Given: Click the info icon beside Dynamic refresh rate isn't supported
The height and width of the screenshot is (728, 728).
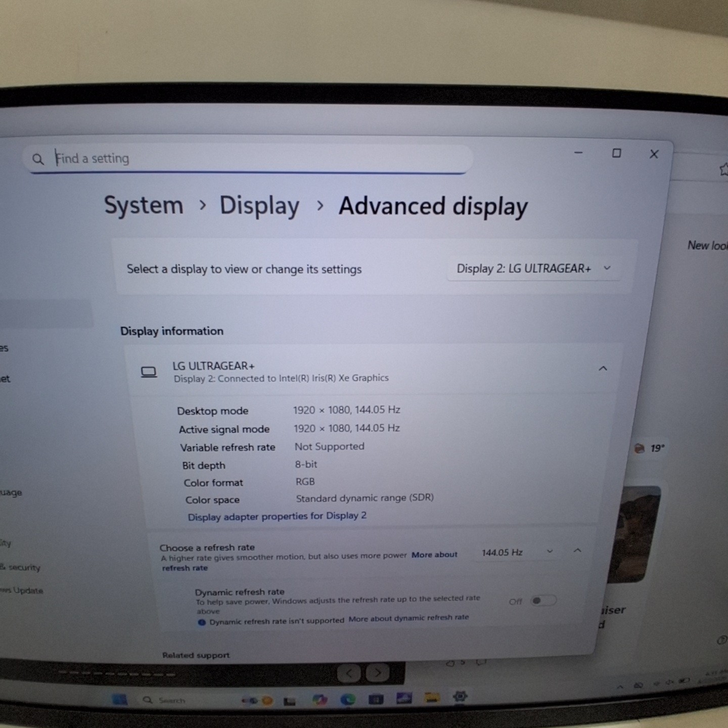Looking at the screenshot, I should 202,622.
